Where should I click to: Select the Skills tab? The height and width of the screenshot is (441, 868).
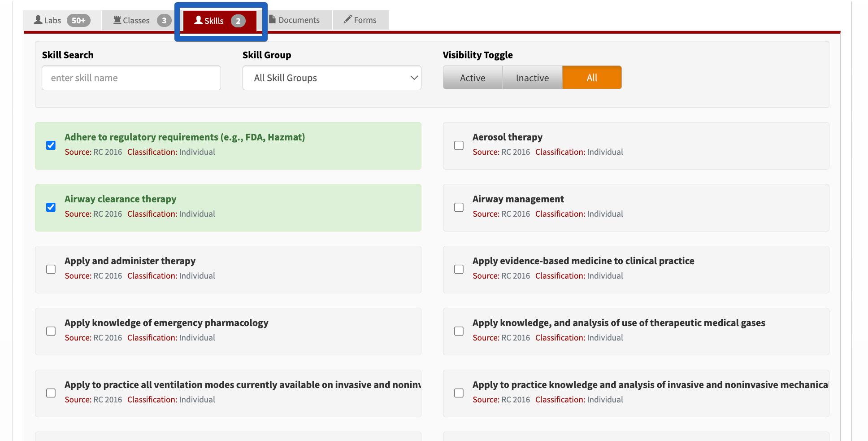(220, 21)
